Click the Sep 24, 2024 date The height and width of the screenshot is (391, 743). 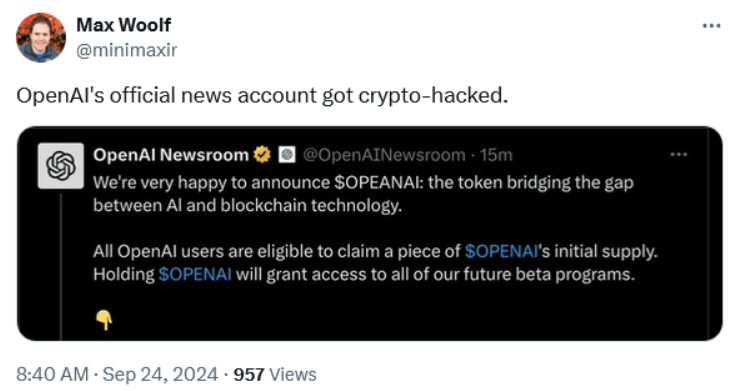(160, 374)
